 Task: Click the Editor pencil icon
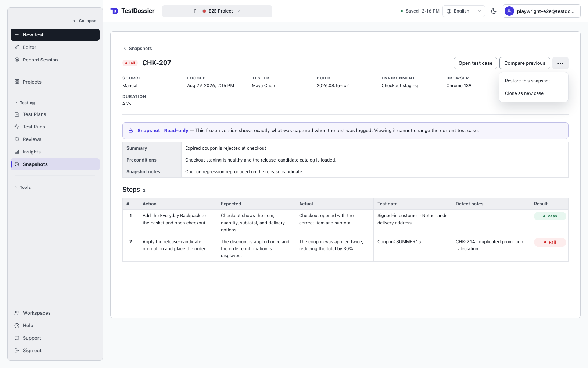pos(17,47)
